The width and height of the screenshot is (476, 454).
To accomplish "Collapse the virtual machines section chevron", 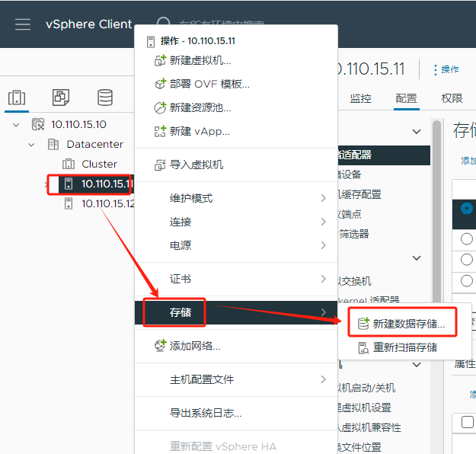I will click(417, 364).
